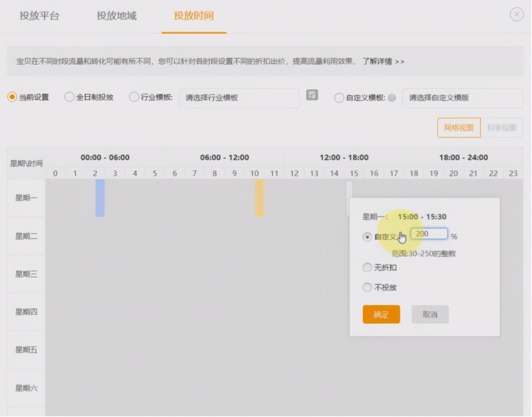Click the close icon at top right

[x=517, y=14]
